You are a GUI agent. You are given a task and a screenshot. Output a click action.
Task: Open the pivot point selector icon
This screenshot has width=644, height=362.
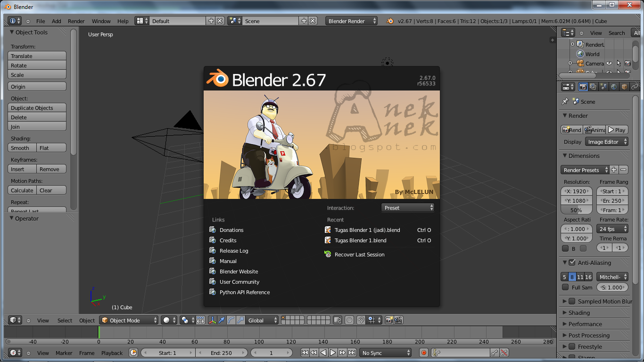point(187,320)
